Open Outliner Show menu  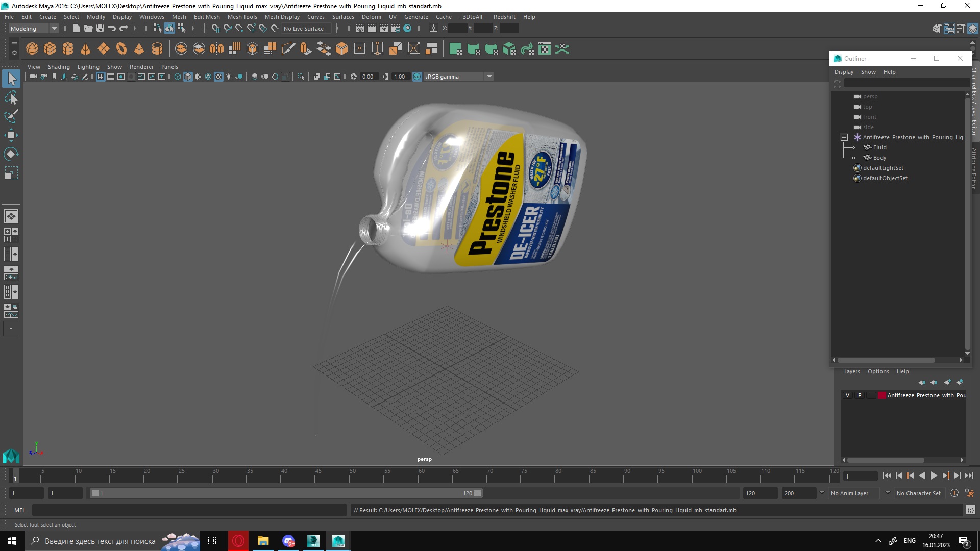click(868, 72)
